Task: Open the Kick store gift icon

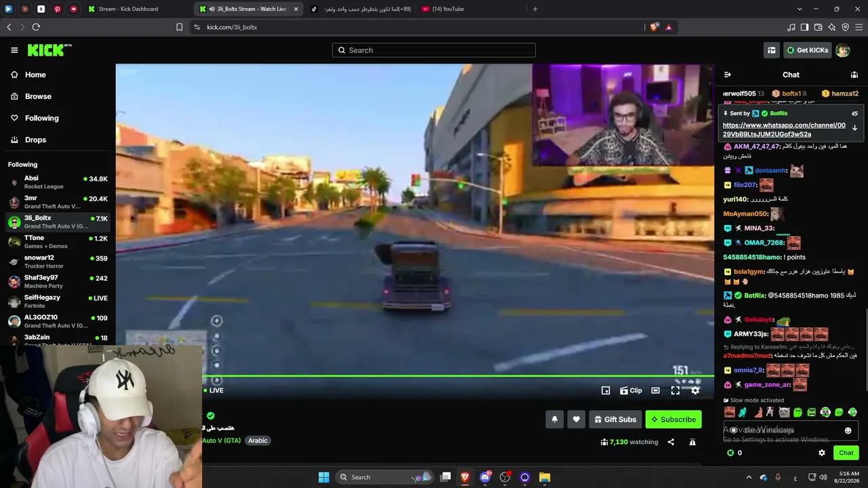Action: (772, 50)
